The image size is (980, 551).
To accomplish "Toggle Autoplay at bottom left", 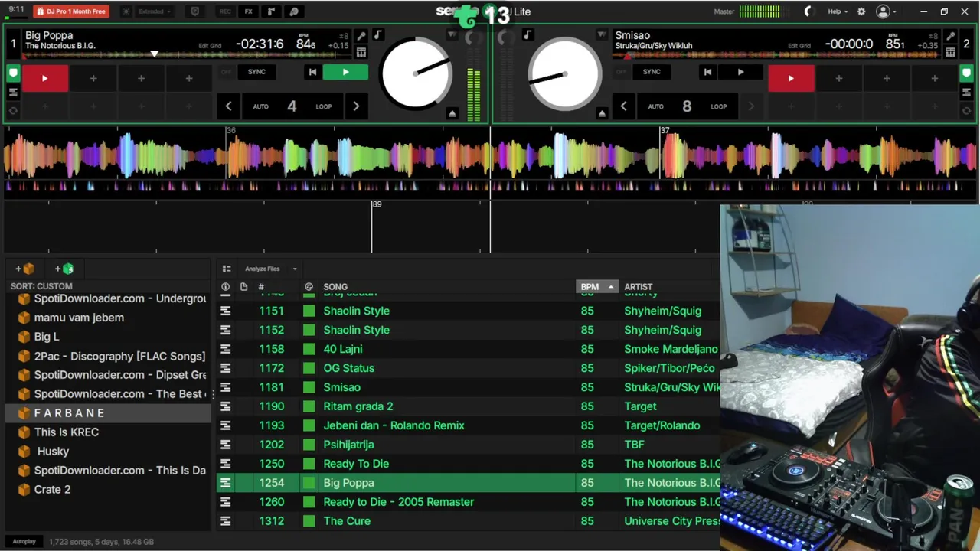I will coord(24,542).
